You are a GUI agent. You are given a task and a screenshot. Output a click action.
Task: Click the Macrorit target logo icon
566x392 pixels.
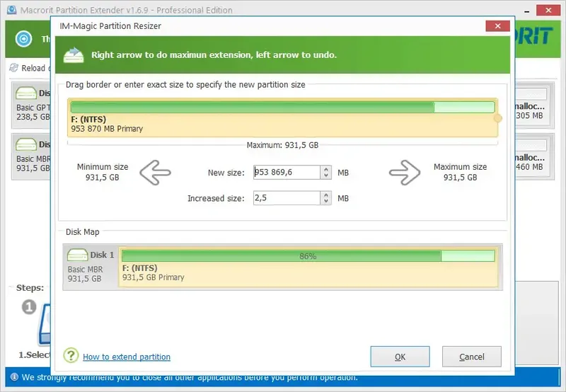click(x=24, y=39)
